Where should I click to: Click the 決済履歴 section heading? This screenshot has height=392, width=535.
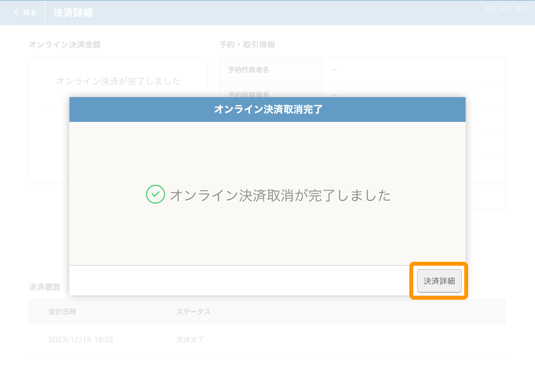tap(45, 287)
